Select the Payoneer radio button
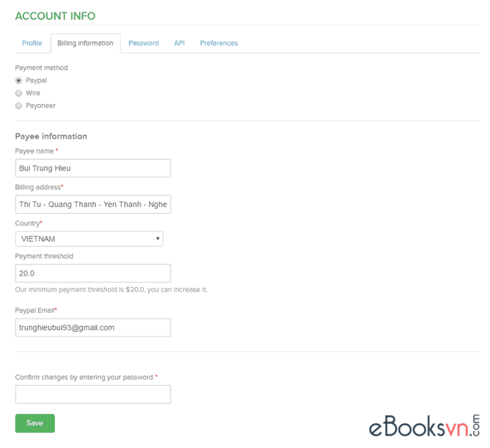Image resolution: width=490 pixels, height=448 pixels. pos(19,105)
